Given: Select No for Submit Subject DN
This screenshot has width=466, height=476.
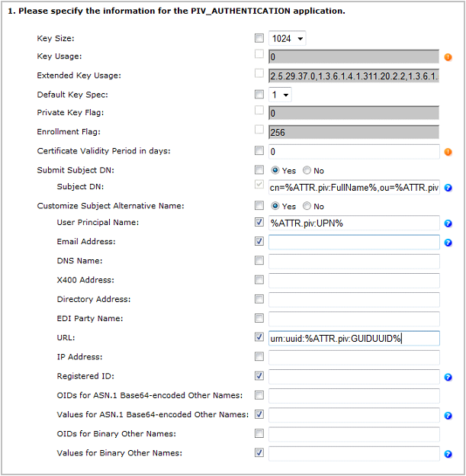Looking at the screenshot, I should (x=307, y=170).
